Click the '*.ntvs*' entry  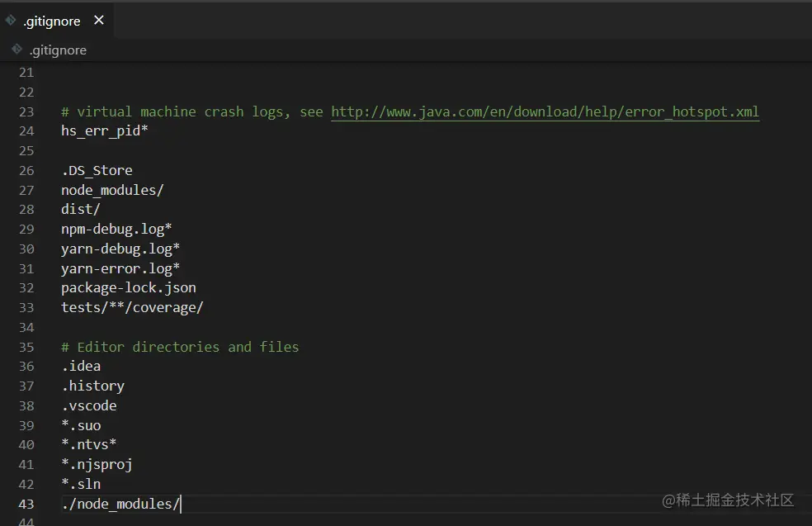(89, 444)
